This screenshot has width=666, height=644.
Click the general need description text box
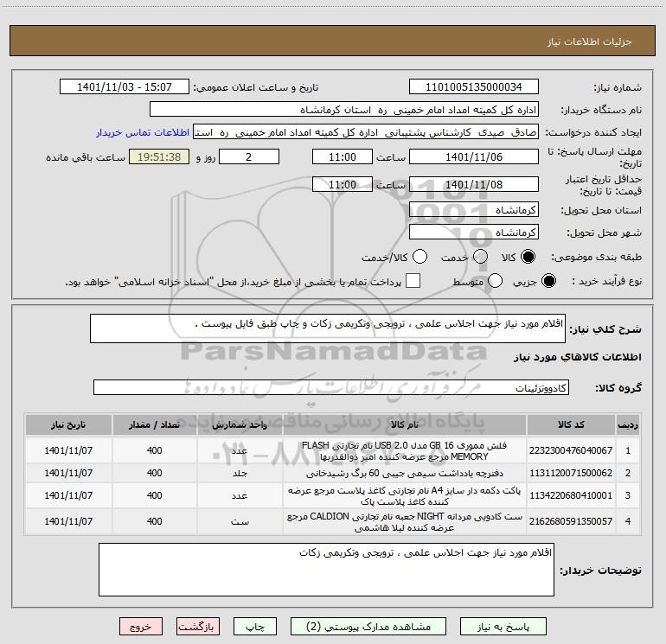[x=328, y=328]
